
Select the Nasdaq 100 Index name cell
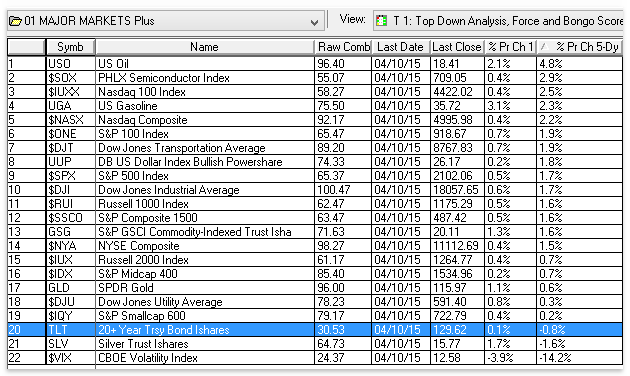coord(205,92)
